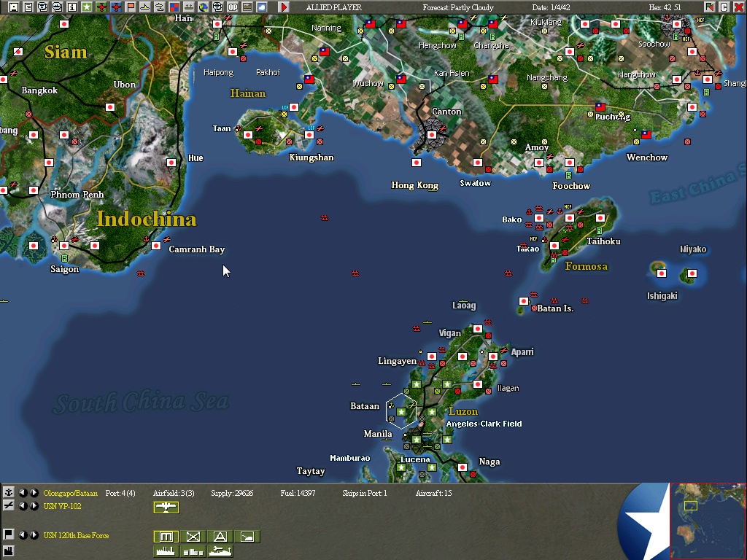Click the black flag land units icon
Screen dimensions: 747x560
tap(9, 534)
